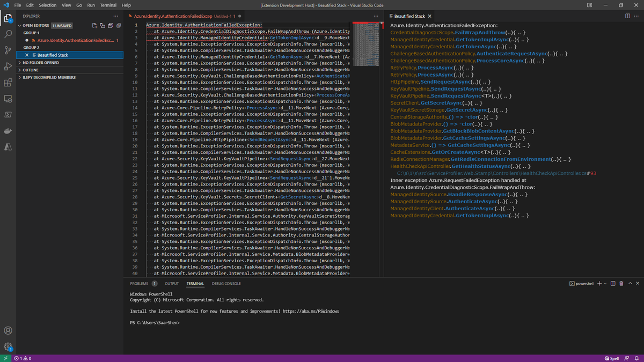Image resolution: width=644 pixels, height=362 pixels.
Task: Toggle vertical/horizontal editor layout icon
Action: point(103,25)
